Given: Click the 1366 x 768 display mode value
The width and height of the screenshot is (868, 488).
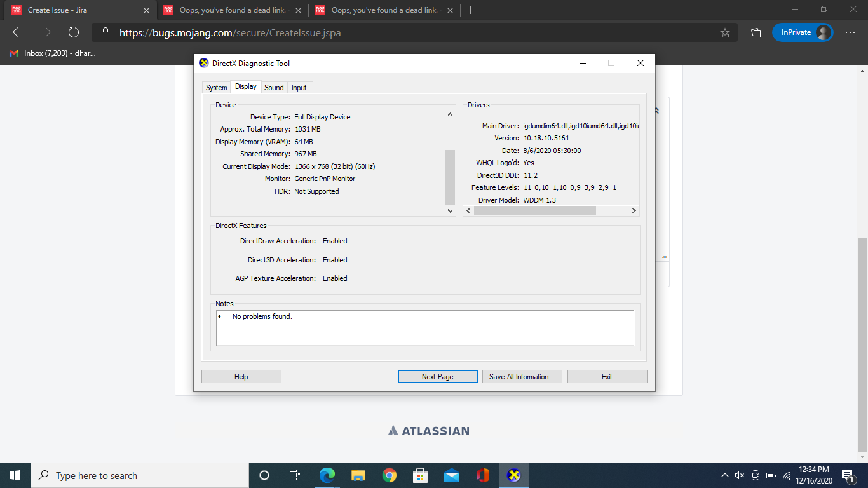Looking at the screenshot, I should 335,166.
